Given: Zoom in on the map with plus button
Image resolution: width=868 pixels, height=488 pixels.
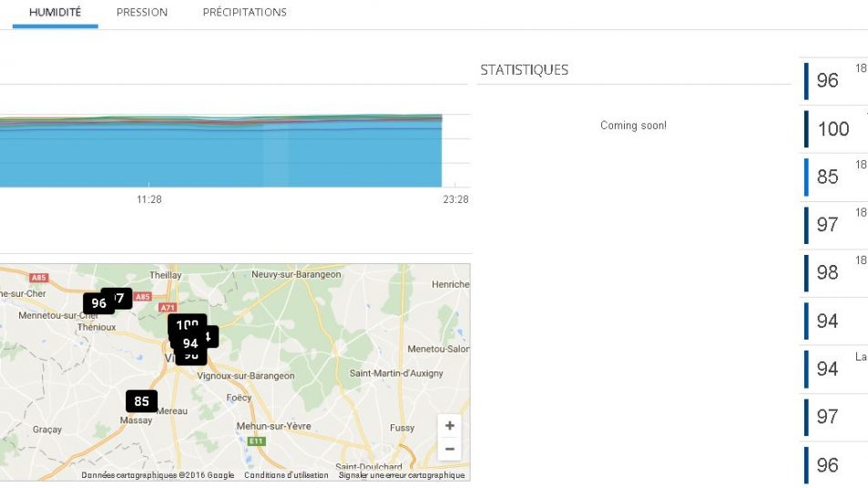Looking at the screenshot, I should coord(449,426).
